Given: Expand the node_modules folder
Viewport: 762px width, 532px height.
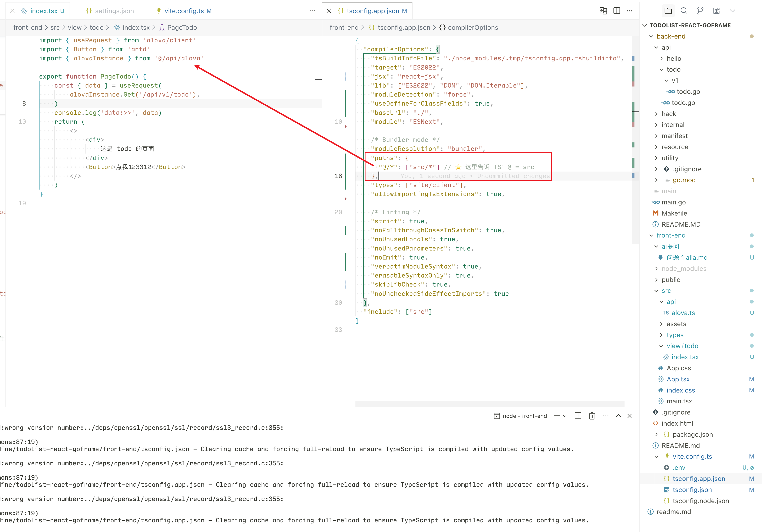Looking at the screenshot, I should click(684, 269).
